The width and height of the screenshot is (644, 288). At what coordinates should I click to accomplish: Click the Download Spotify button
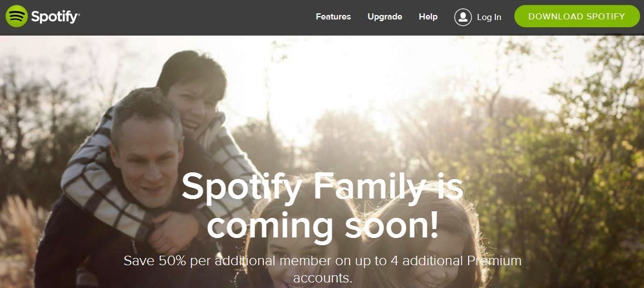pyautogui.click(x=577, y=17)
